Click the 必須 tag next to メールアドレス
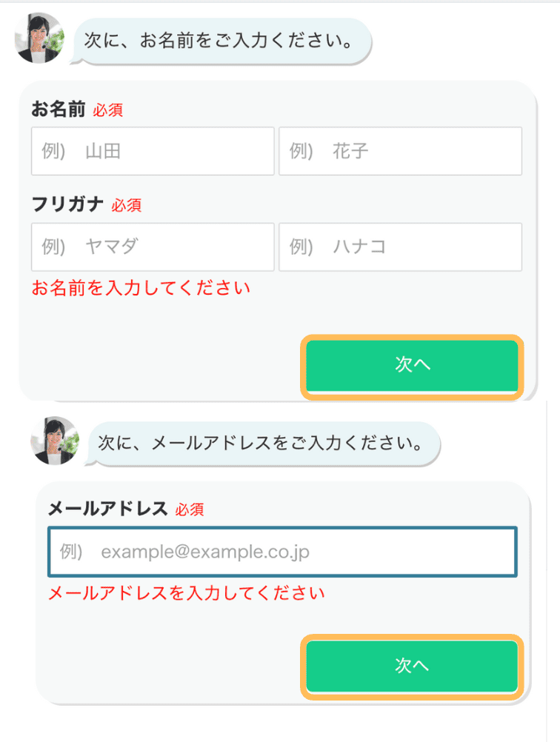 tap(190, 509)
